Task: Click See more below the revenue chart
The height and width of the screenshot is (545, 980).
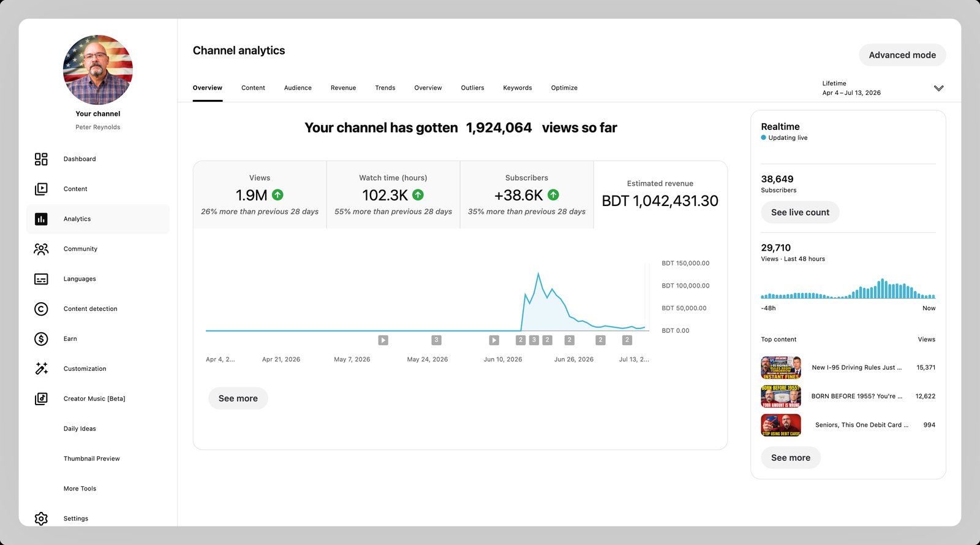Action: [238, 398]
